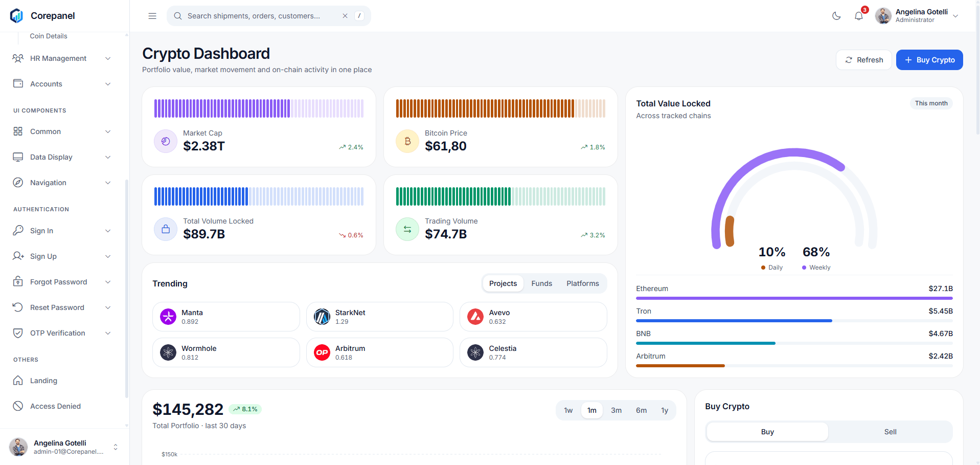The width and height of the screenshot is (980, 465).
Task: Switch Buy Crypto panel to Sell
Action: click(890, 432)
